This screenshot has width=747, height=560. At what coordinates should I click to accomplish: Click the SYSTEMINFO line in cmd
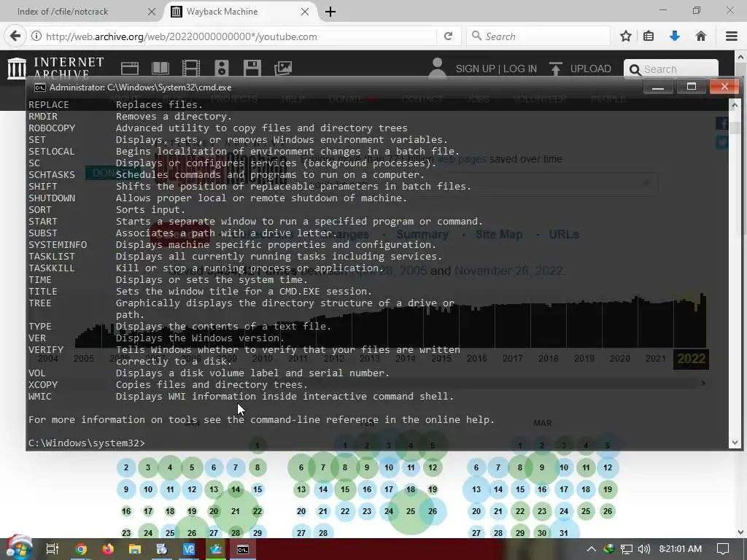pyautogui.click(x=232, y=245)
